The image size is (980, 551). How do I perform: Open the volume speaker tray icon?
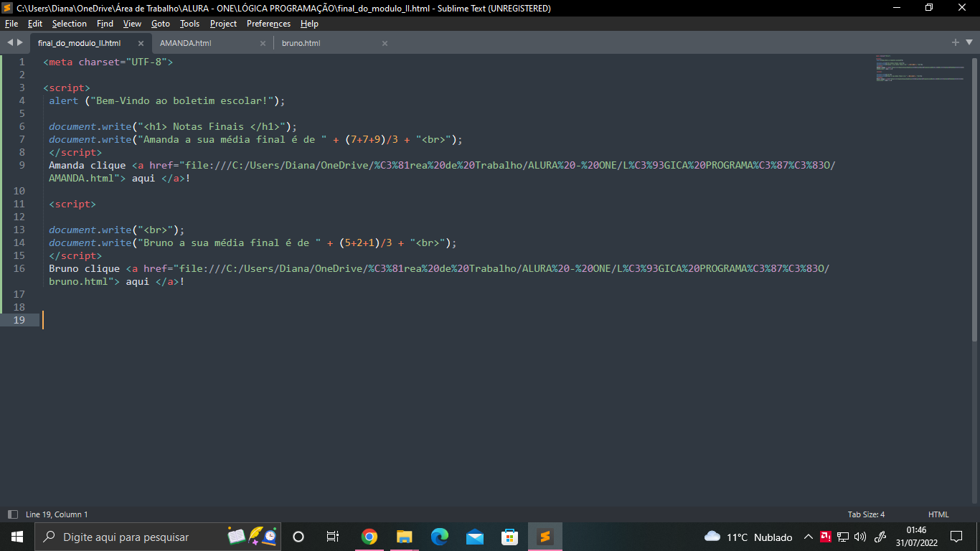tap(861, 537)
